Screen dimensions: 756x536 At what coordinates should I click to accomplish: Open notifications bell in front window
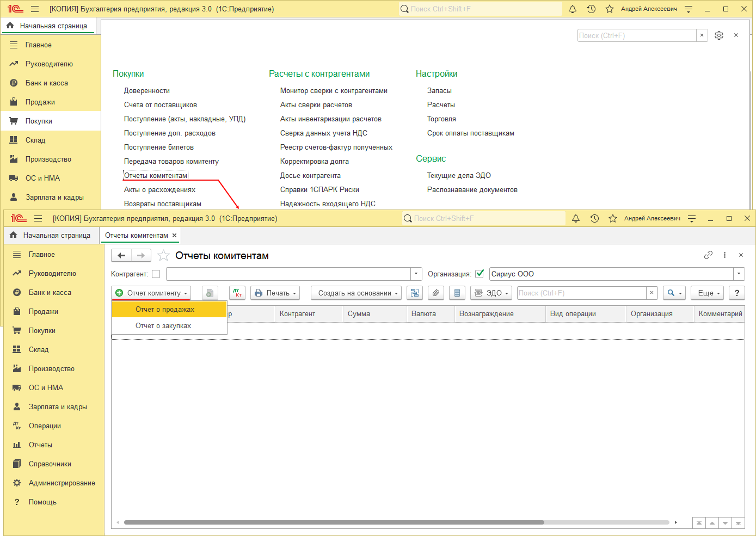coord(576,218)
